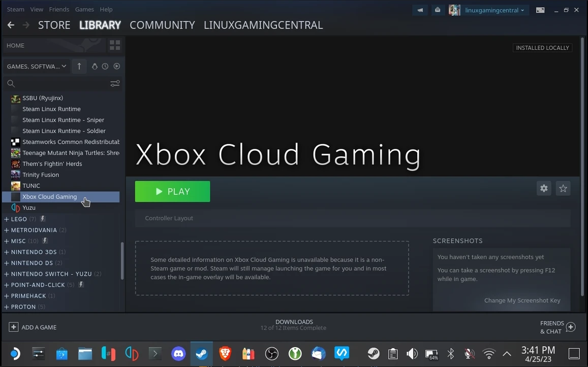Open Brave browser from the taskbar

click(225, 353)
